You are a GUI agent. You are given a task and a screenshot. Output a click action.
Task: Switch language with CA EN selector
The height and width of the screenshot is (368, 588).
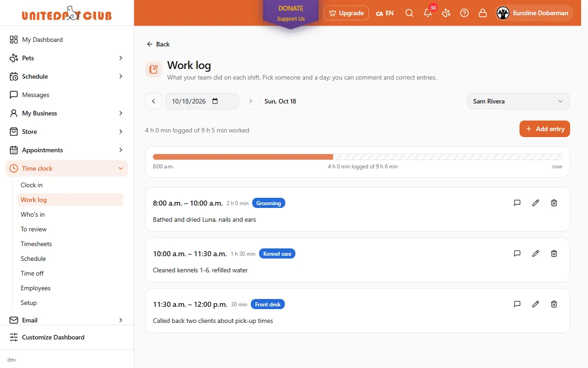point(384,13)
